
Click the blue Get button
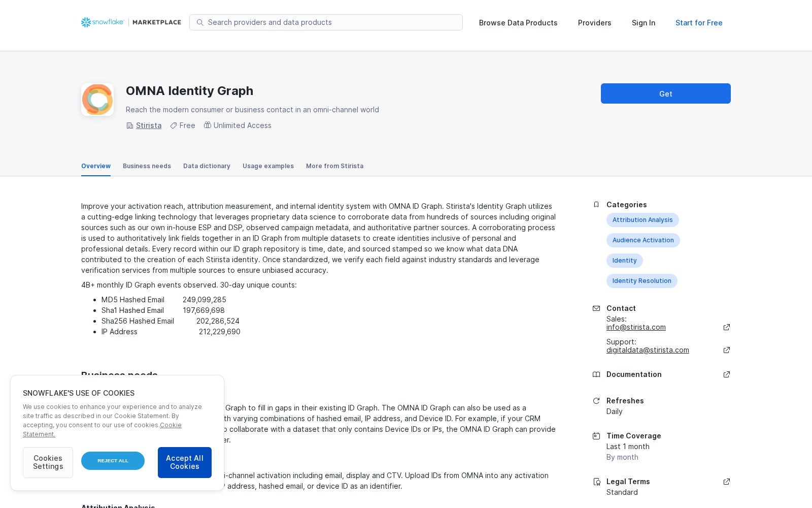(666, 93)
